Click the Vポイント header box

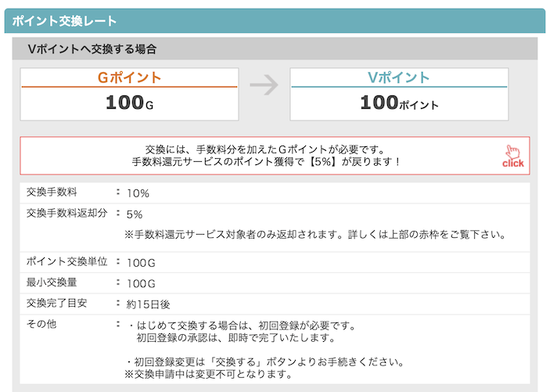click(x=399, y=77)
